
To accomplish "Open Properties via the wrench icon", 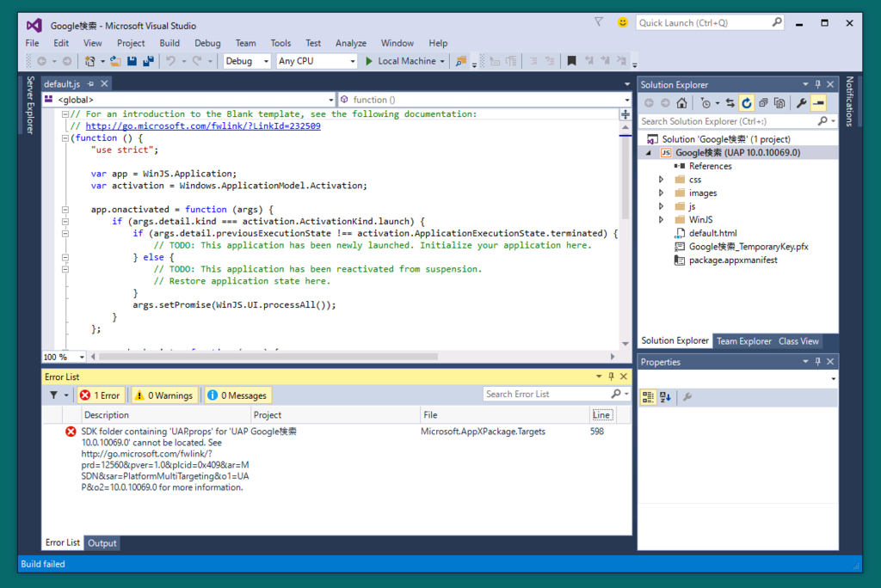I will (x=801, y=103).
